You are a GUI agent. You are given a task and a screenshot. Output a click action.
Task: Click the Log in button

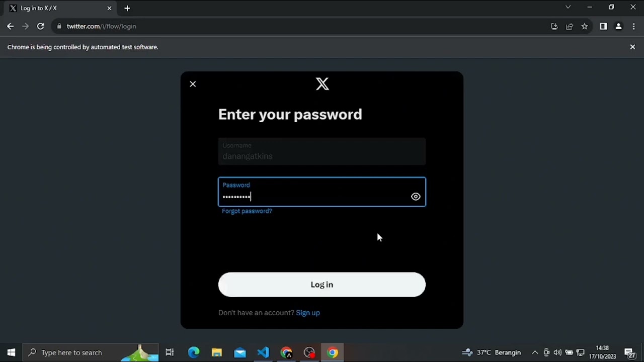pos(322,285)
